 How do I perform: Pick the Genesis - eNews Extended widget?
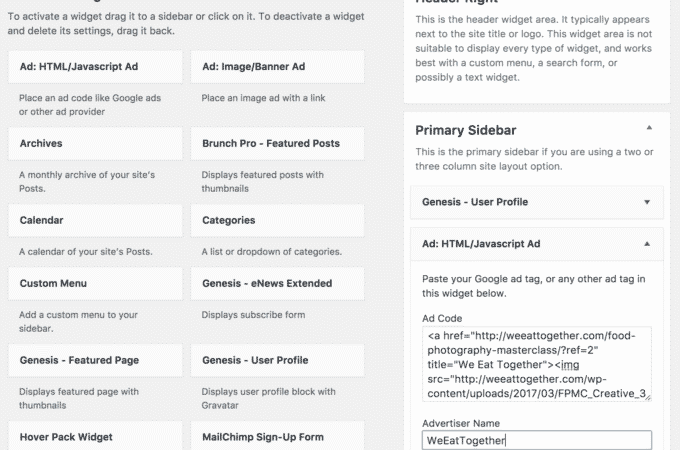click(278, 284)
